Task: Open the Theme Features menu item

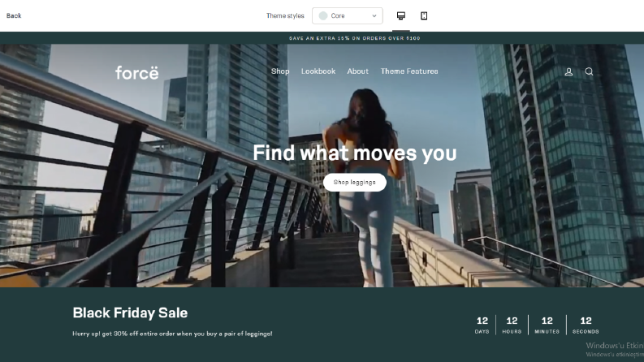Action: coord(409,71)
